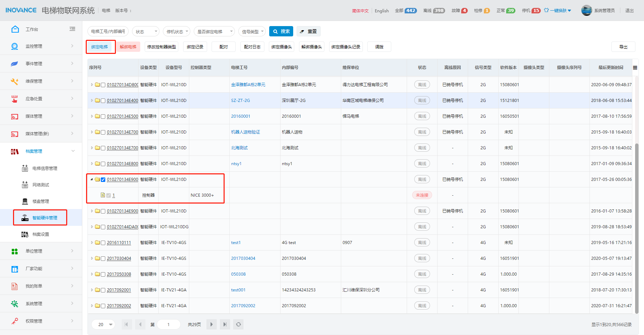Click the system administrator avatar
644x335 pixels.
586,10
